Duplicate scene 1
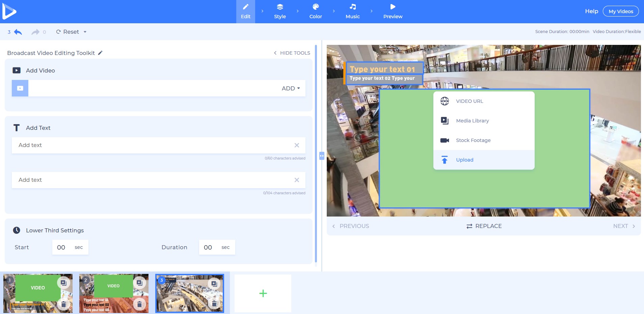 [63, 283]
